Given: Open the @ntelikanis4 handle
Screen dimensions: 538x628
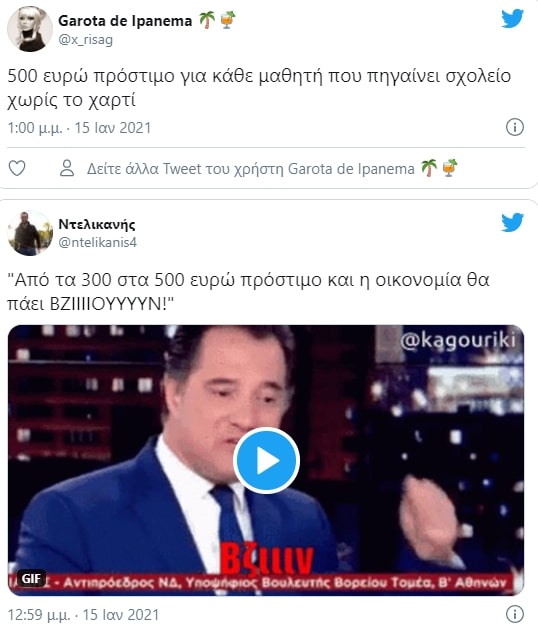Looking at the screenshot, I should point(97,242).
